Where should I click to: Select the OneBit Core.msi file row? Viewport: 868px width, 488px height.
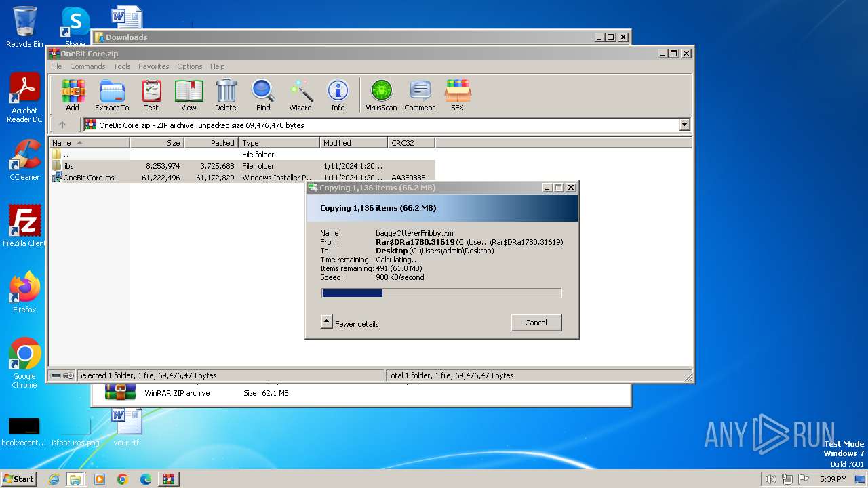241,178
